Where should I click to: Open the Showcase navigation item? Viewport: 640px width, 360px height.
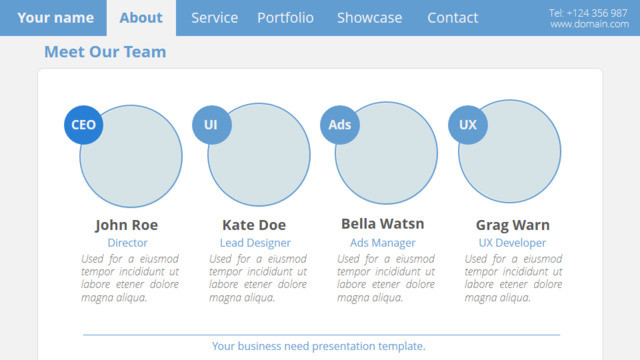pos(369,18)
